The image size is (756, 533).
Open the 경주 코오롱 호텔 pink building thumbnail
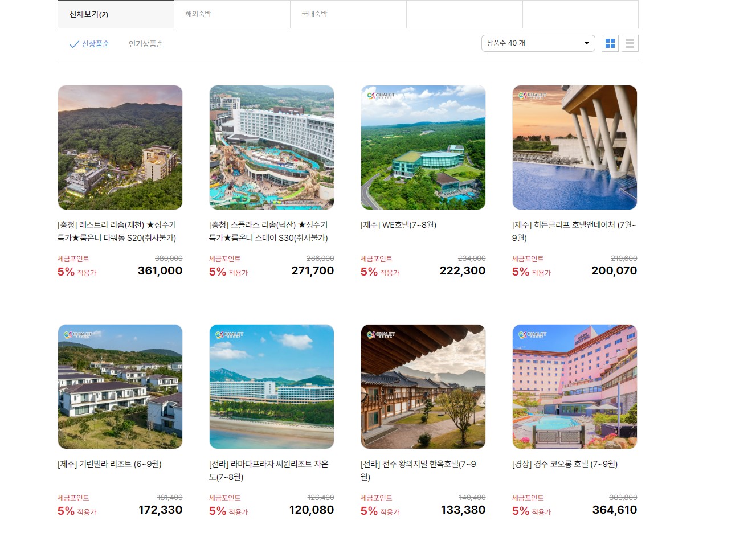pos(575,387)
